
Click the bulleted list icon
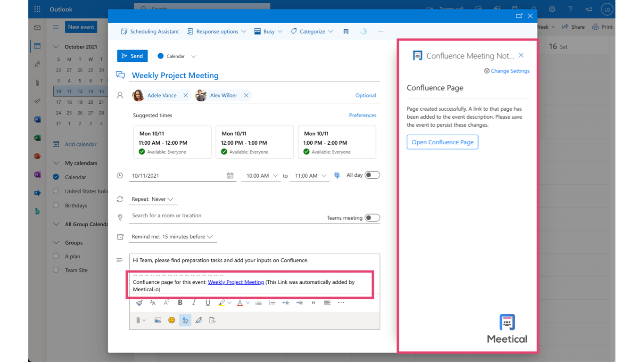coord(258,303)
